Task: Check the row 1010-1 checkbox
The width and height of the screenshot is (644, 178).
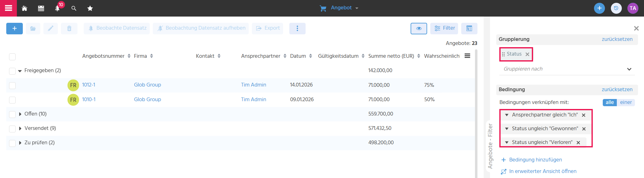Action: pos(12,100)
